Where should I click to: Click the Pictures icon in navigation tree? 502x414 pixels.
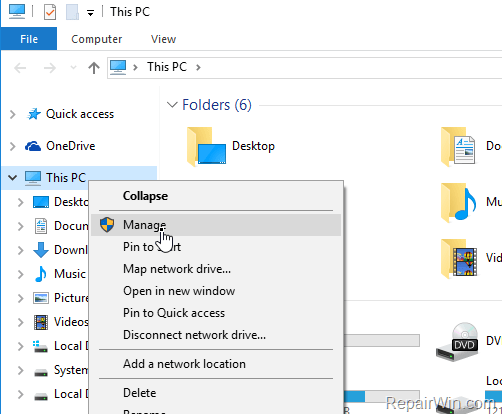(x=41, y=298)
